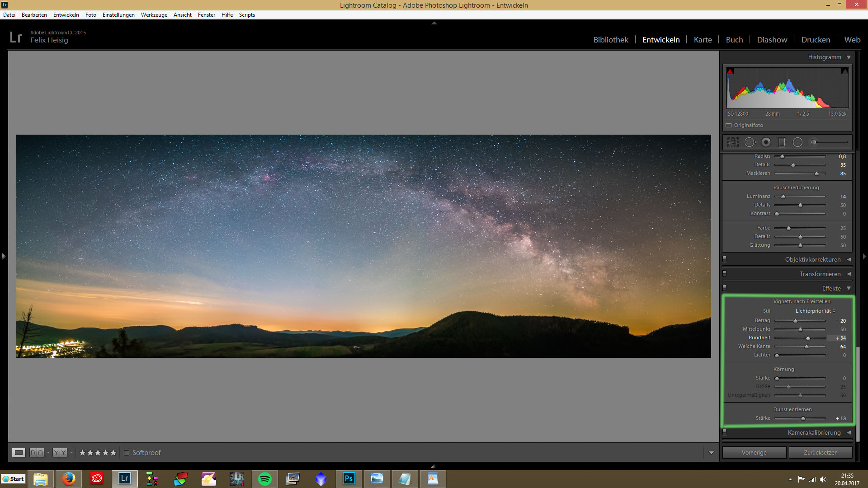The image size is (868, 488).
Task: Open File Explorer from the taskbar
Action: (x=41, y=479)
